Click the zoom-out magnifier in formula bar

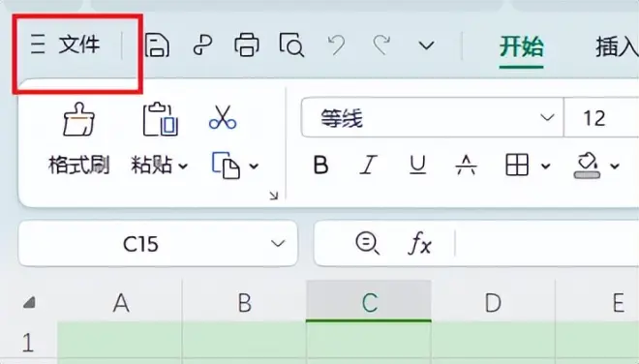(368, 243)
